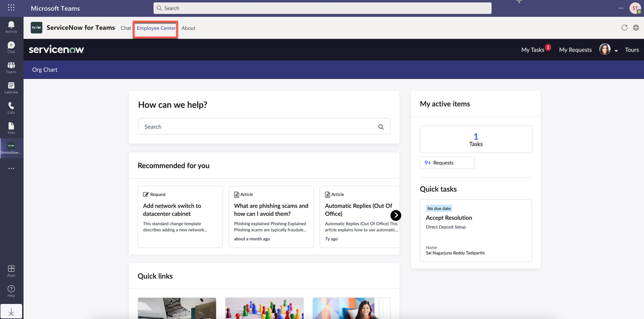644x319 pixels.
Task: Open Calls in the Teams sidebar
Action: tap(11, 108)
